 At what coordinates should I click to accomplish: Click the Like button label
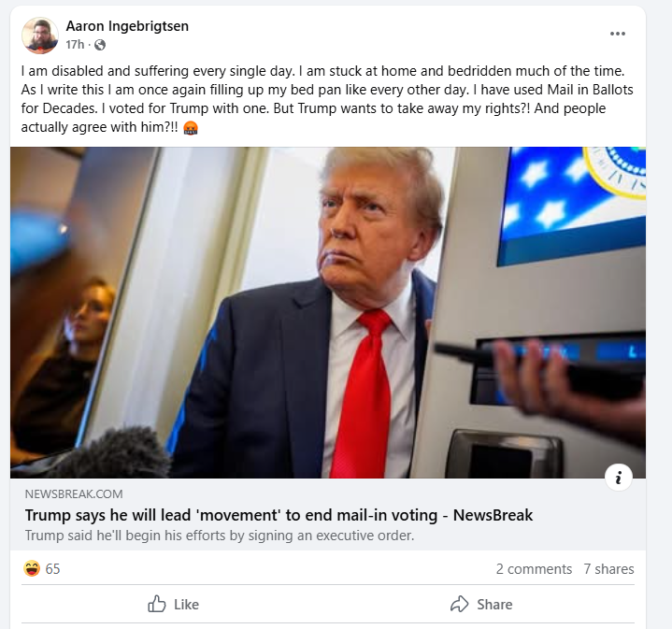coord(186,605)
